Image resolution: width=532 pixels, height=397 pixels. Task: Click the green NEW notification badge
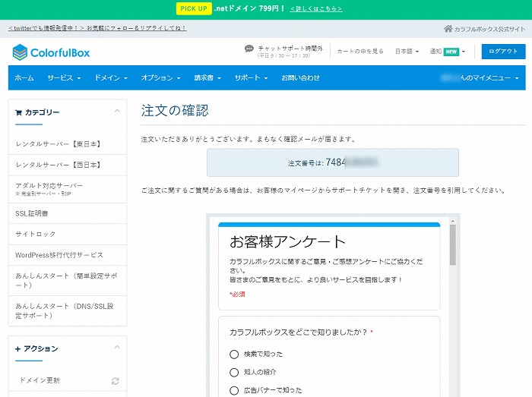451,52
